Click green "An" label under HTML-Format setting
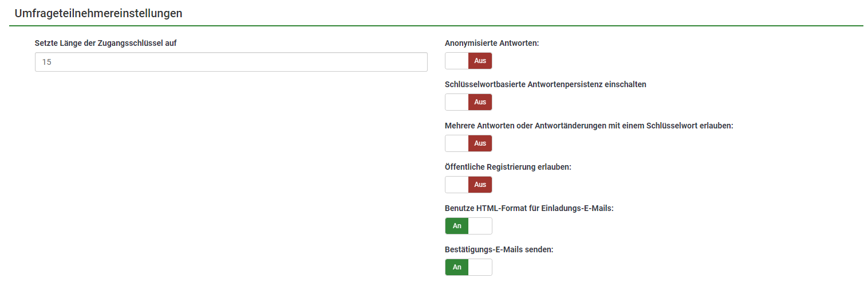The image size is (868, 293). pos(457,226)
